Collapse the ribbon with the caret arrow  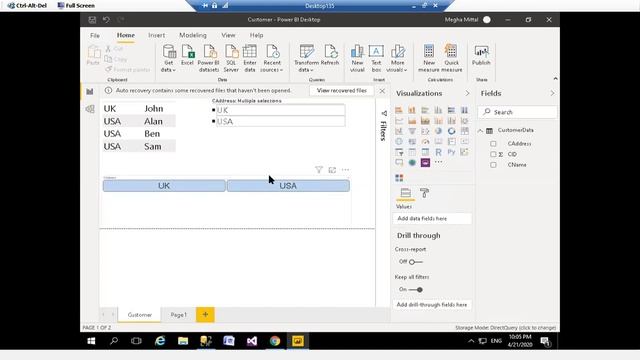coord(555,79)
